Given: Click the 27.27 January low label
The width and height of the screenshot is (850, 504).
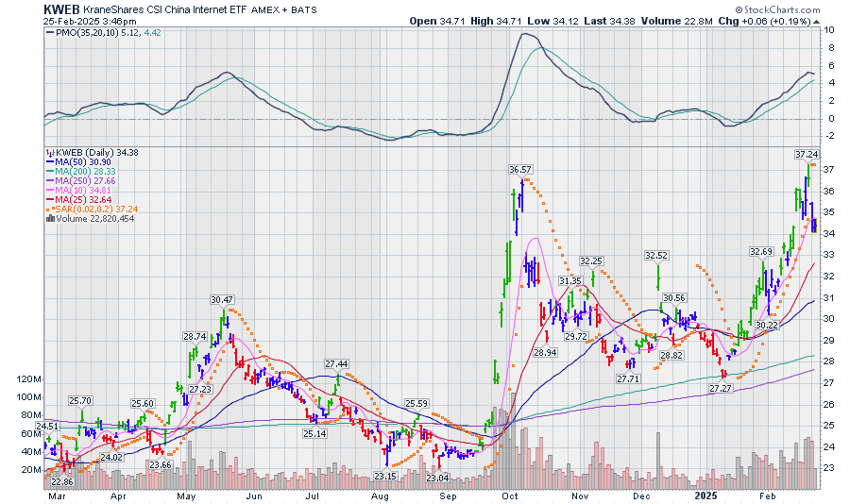Looking at the screenshot, I should (721, 389).
